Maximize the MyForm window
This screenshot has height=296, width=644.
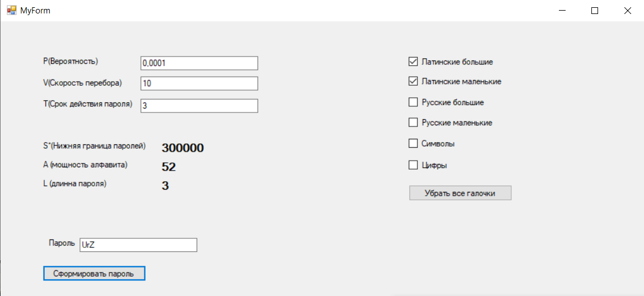[x=595, y=11]
